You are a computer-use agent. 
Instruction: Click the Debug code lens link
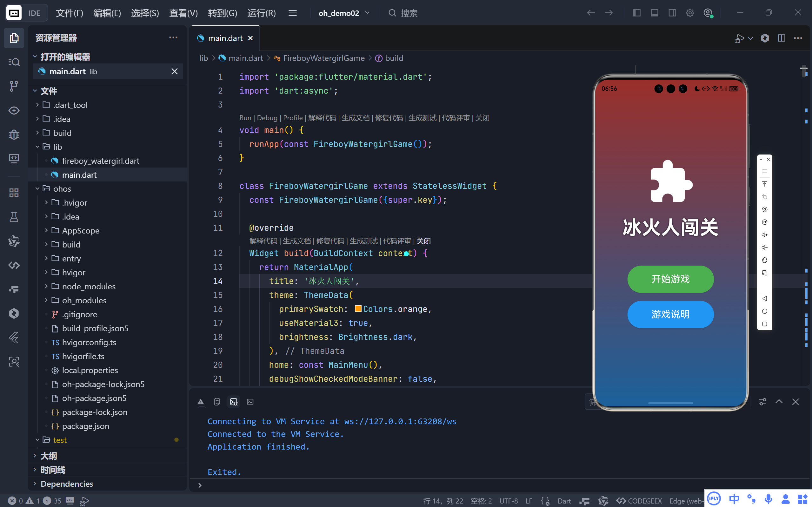(x=267, y=118)
